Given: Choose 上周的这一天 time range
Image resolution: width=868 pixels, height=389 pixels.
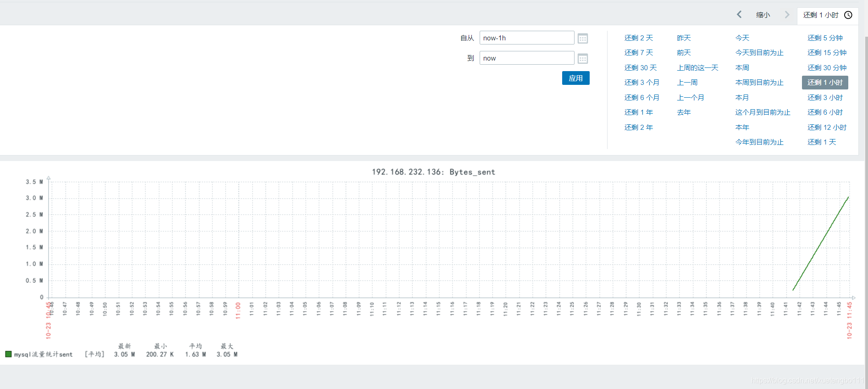Looking at the screenshot, I should click(697, 68).
